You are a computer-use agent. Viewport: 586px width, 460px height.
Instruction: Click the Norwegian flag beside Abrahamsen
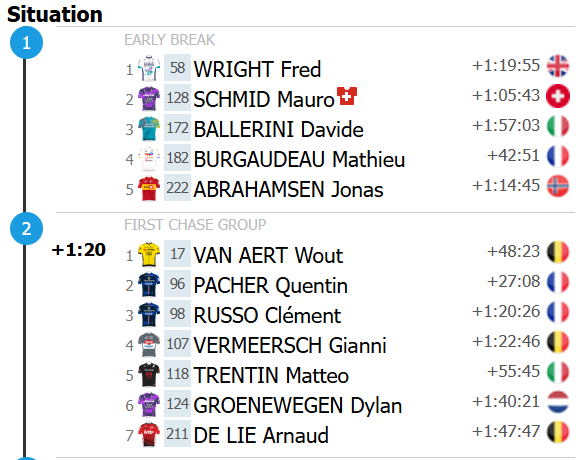558,186
